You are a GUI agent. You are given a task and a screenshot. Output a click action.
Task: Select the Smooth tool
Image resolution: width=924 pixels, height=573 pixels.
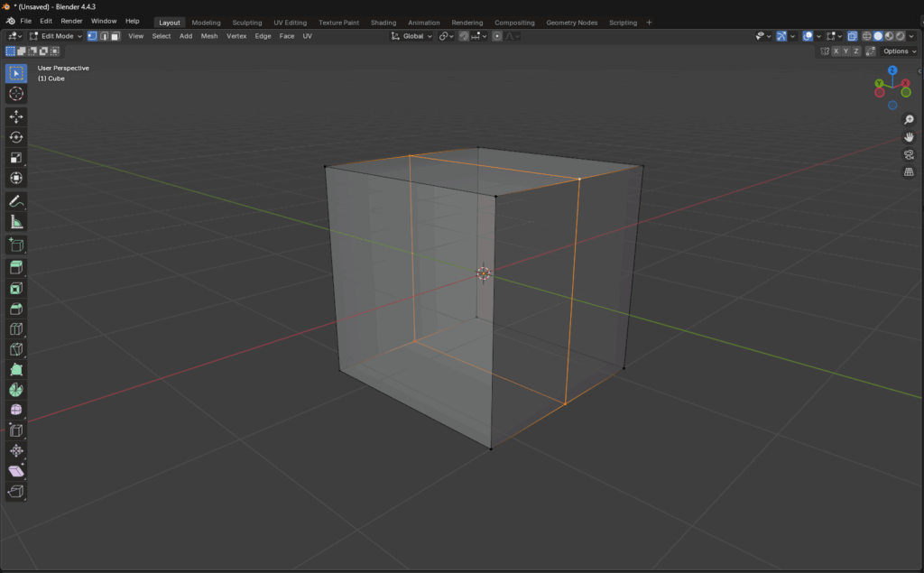pos(16,410)
